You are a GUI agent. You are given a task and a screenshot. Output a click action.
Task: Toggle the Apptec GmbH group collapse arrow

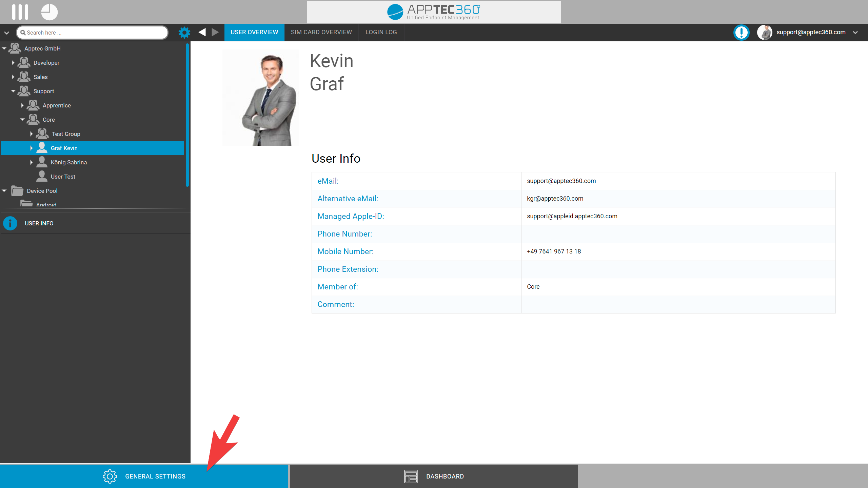(x=5, y=48)
